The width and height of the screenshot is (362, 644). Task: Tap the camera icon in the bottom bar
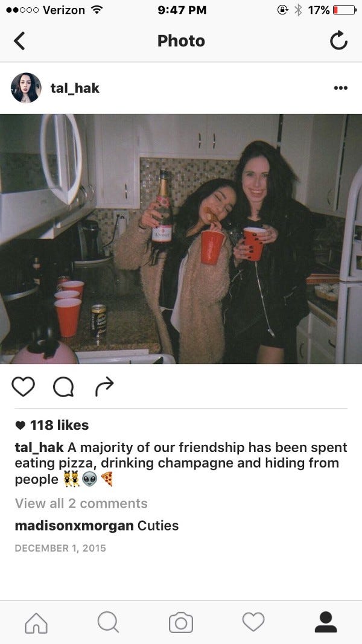(181, 623)
